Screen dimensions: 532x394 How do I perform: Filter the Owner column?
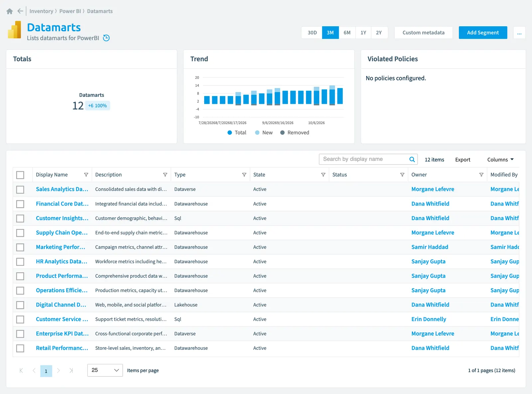[x=481, y=175]
